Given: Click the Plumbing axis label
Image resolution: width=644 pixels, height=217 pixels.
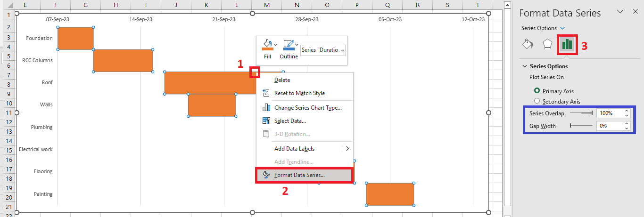Looking at the screenshot, I should point(42,127).
